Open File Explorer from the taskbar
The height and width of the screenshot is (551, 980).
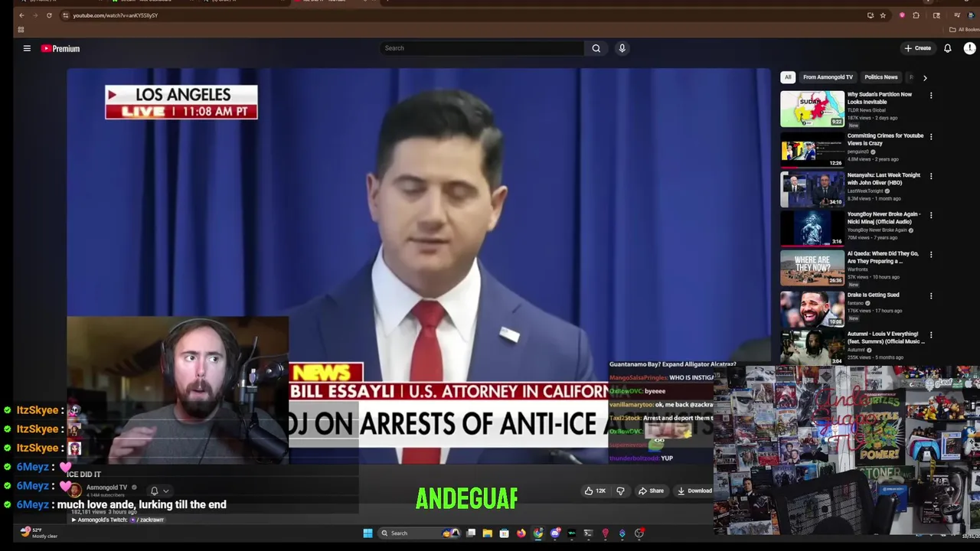pos(487,533)
